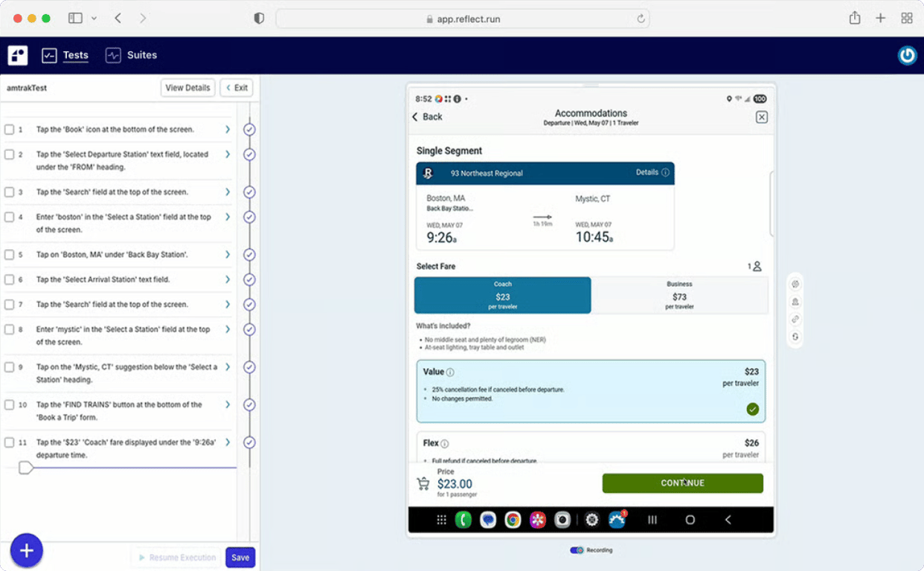Image resolution: width=924 pixels, height=571 pixels.
Task: Open the Tests tab
Action: pyautogui.click(x=65, y=55)
